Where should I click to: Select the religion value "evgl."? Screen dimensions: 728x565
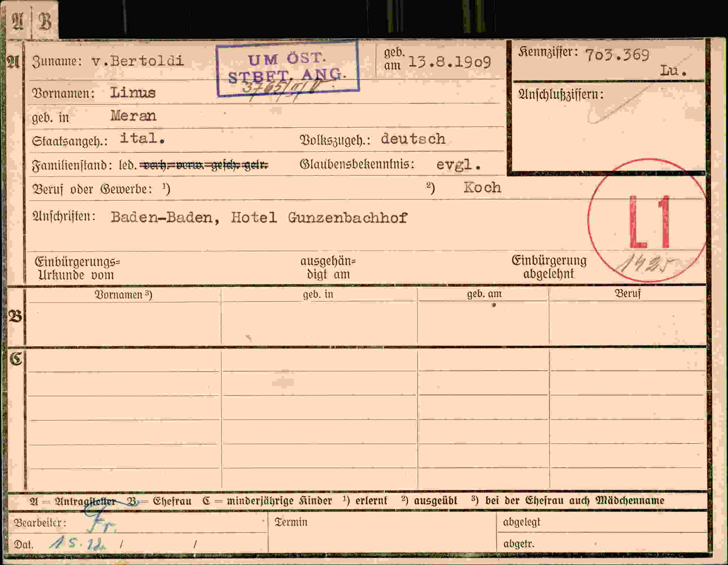point(459,164)
